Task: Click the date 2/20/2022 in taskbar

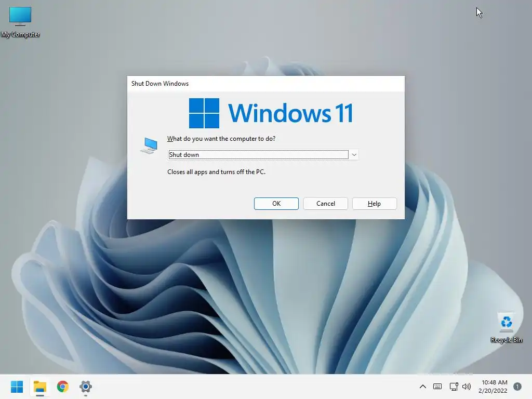Action: [x=493, y=391]
